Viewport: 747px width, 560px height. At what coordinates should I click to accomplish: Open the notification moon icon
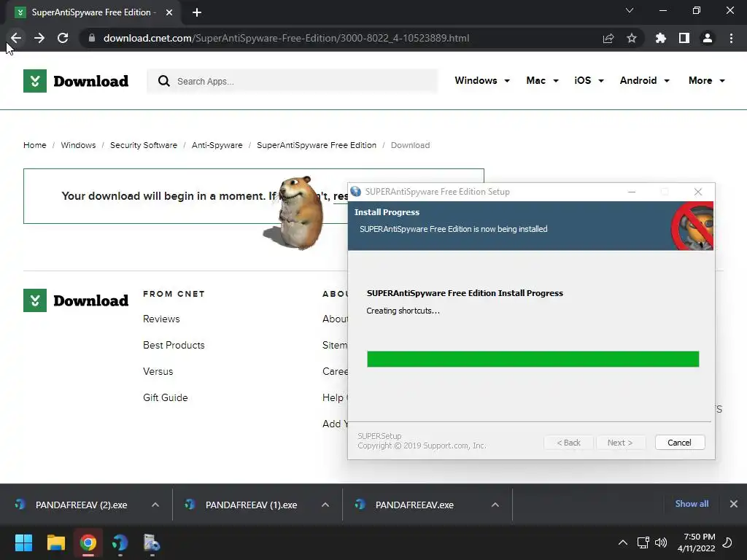click(727, 542)
